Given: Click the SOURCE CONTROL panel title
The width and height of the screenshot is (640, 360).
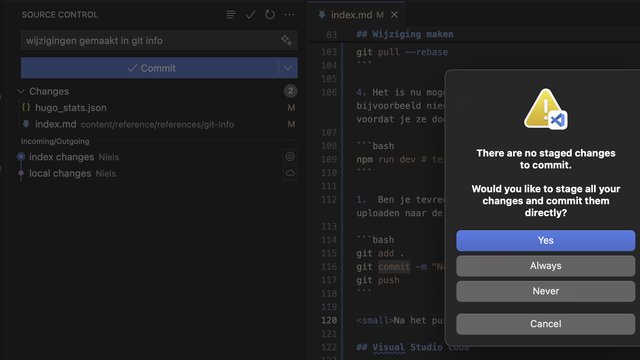Looking at the screenshot, I should click(60, 15).
